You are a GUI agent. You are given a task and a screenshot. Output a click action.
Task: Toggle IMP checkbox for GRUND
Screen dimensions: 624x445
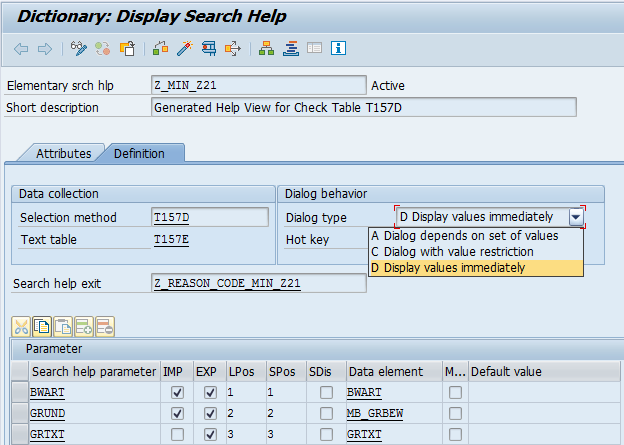click(x=177, y=413)
